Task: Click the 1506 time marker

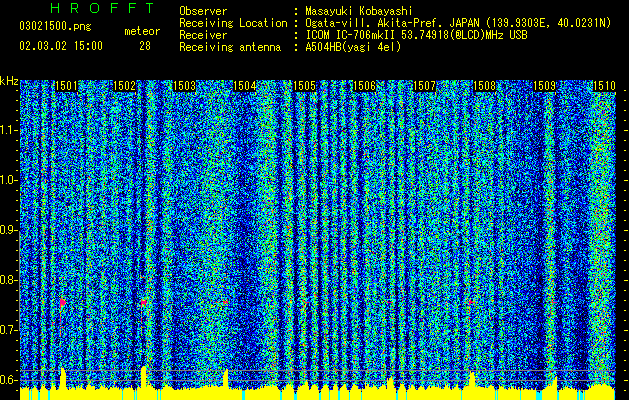Action: [365, 86]
